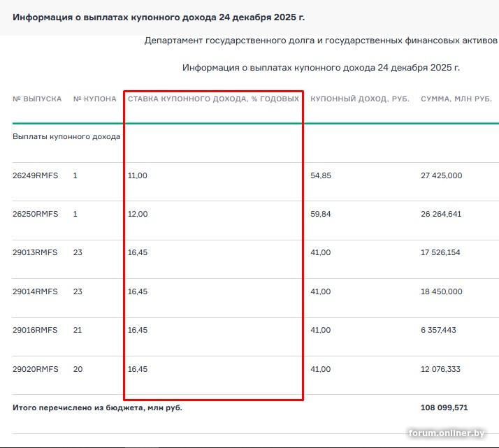Click the 'Купонный доход, руб.' column header
499x448 pixels.
click(x=360, y=99)
